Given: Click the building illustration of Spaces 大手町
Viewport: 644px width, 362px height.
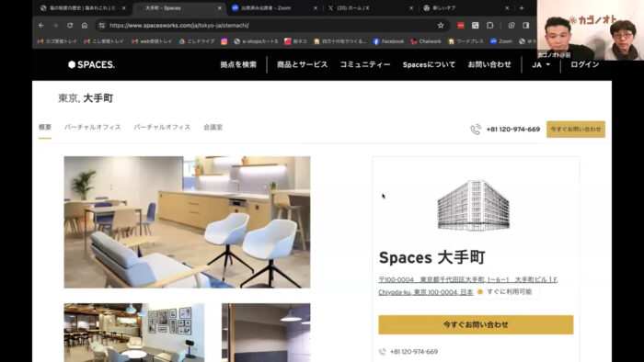Looking at the screenshot, I should (x=474, y=205).
